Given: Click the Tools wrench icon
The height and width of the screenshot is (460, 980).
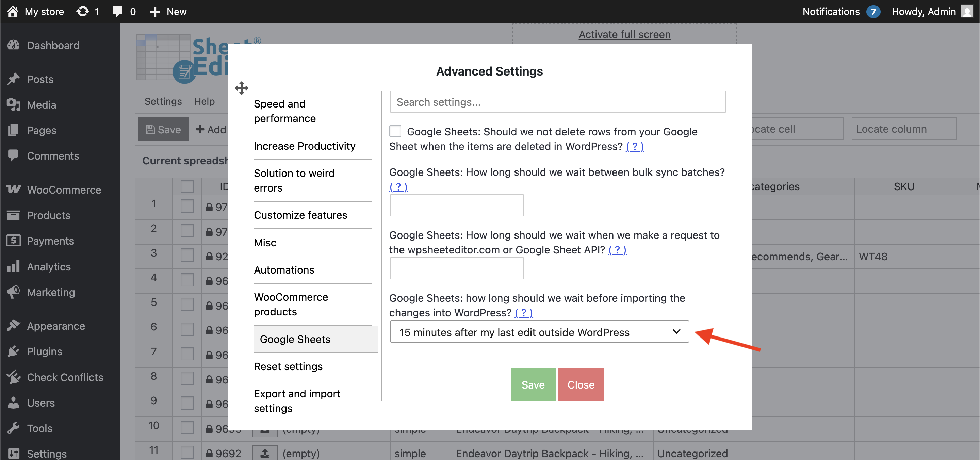Looking at the screenshot, I should (x=13, y=428).
